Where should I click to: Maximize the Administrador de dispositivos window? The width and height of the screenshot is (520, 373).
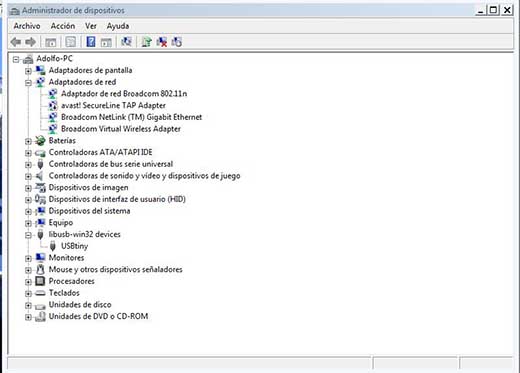coord(493,10)
